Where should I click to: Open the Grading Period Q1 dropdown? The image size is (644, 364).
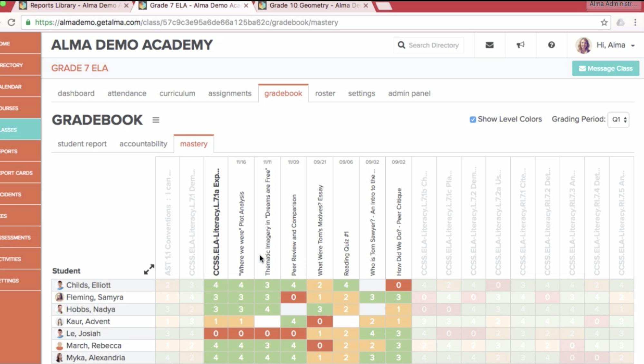coord(619,120)
